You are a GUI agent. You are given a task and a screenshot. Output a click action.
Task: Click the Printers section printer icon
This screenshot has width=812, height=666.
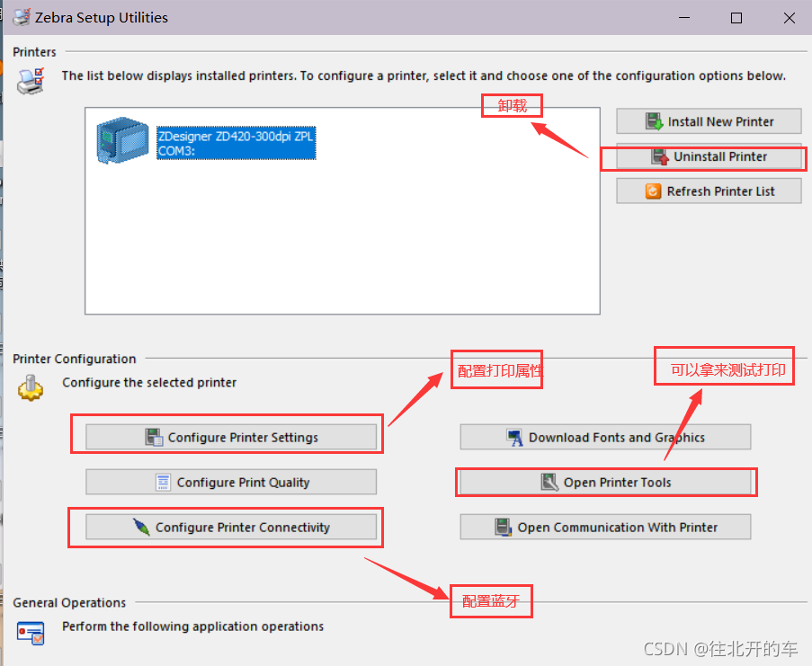click(31, 81)
